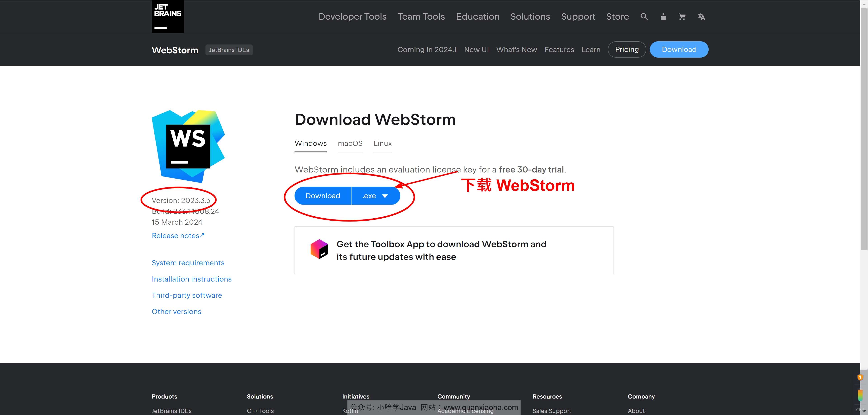Click the Pricing button

point(627,49)
